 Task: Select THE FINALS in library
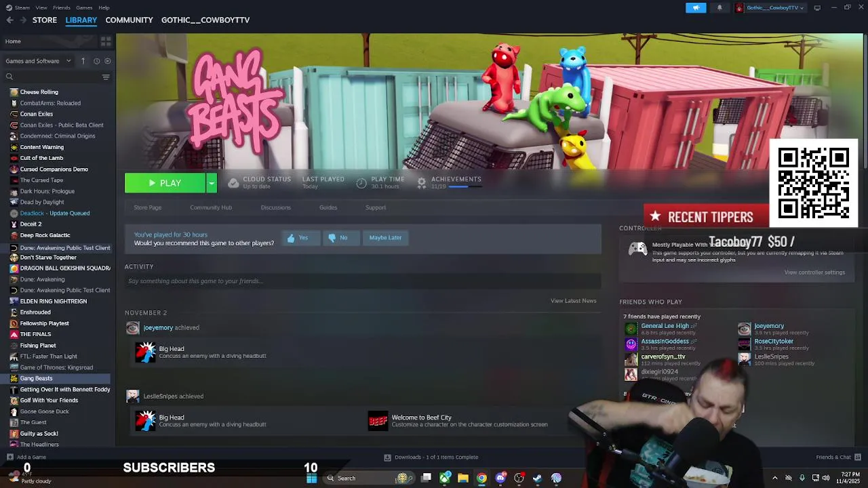[x=35, y=334]
